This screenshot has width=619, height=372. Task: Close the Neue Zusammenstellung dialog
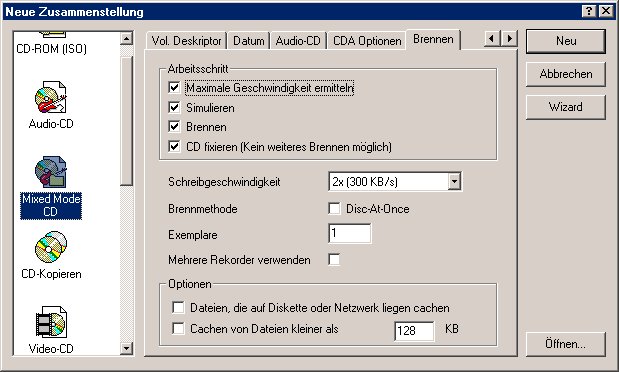click(606, 11)
